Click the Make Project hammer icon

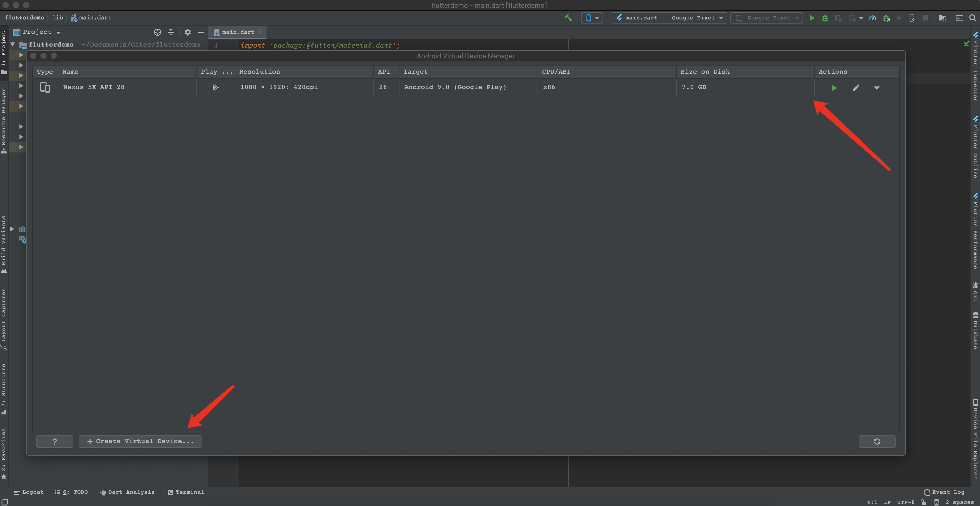pyautogui.click(x=568, y=18)
